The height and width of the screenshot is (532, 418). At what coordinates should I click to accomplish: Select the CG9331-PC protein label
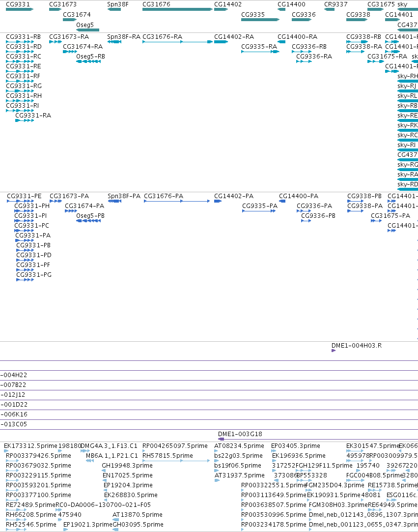pyautogui.click(x=31, y=226)
